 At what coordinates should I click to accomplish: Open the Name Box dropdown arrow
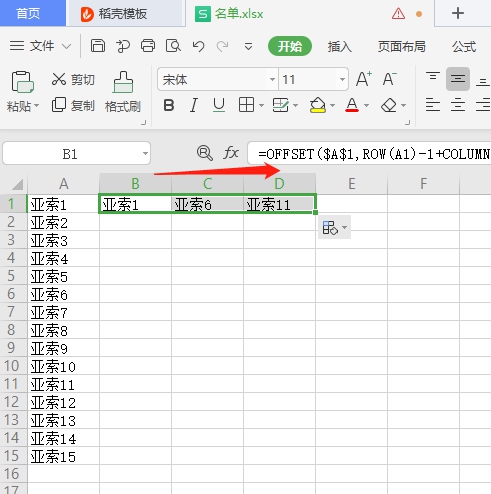click(x=145, y=154)
